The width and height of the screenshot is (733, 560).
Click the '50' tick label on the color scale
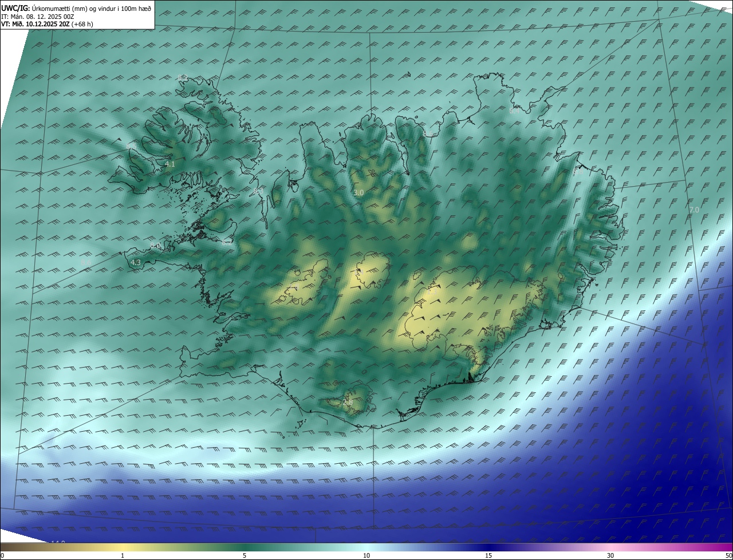[728, 555]
